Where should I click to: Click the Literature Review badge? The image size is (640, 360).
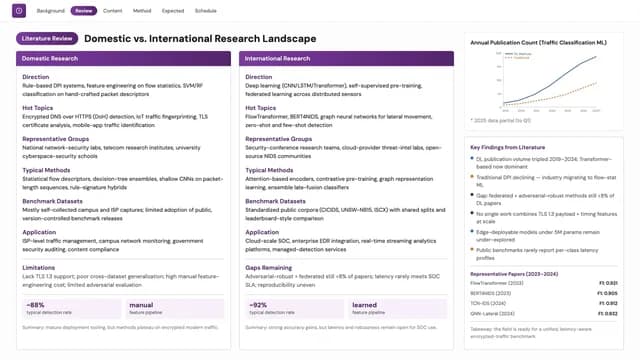(x=47, y=38)
